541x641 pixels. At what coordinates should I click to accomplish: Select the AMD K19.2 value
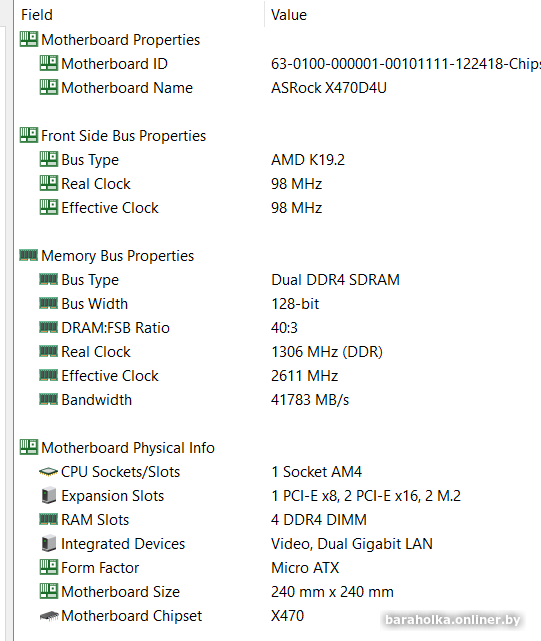[308, 160]
